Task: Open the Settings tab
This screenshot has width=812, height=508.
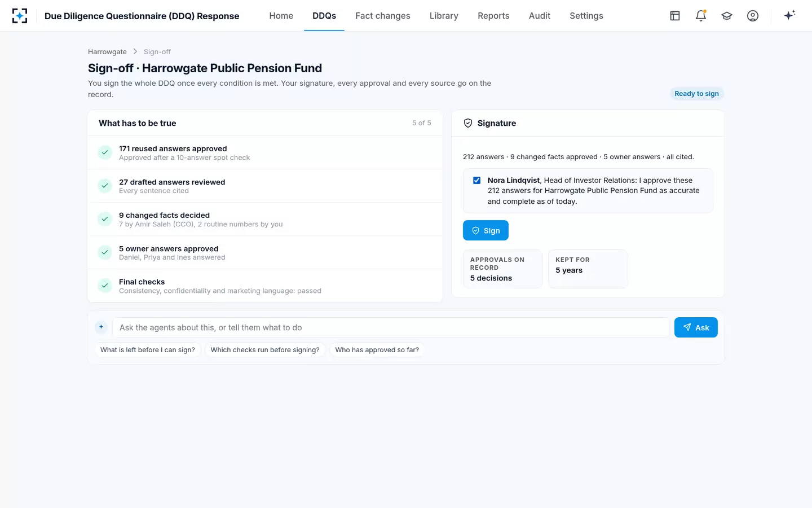Action: pos(586,16)
